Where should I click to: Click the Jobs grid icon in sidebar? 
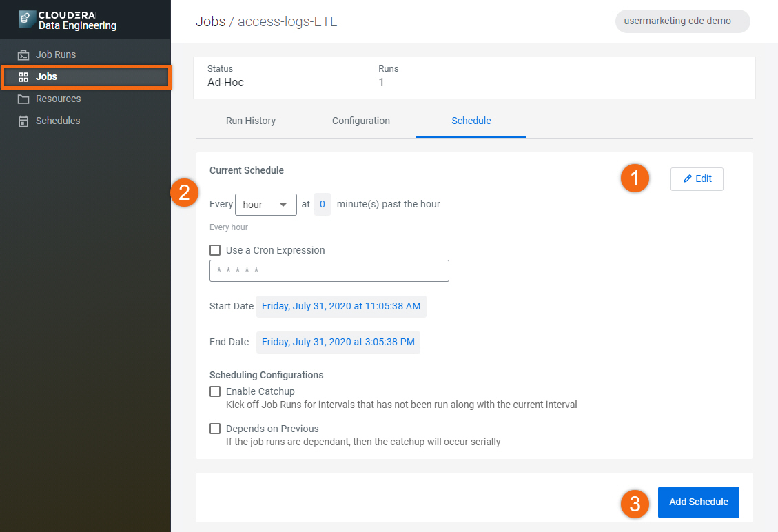23,76
